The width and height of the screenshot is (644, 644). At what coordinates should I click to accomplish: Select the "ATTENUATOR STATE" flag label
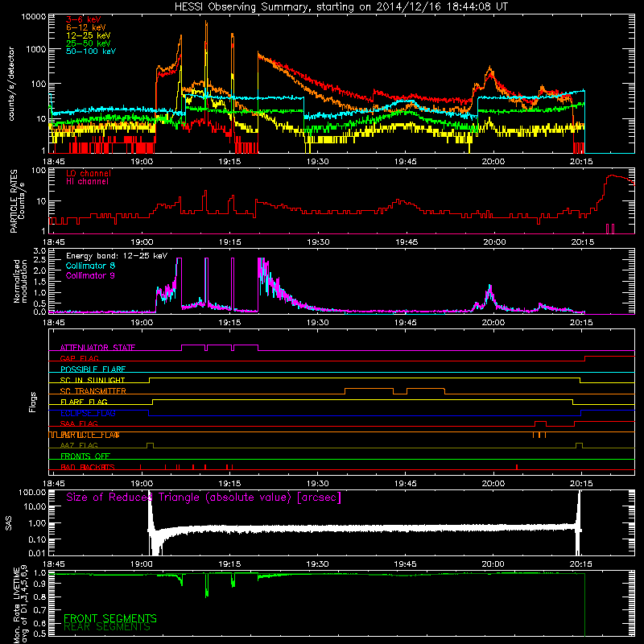[x=97, y=348]
